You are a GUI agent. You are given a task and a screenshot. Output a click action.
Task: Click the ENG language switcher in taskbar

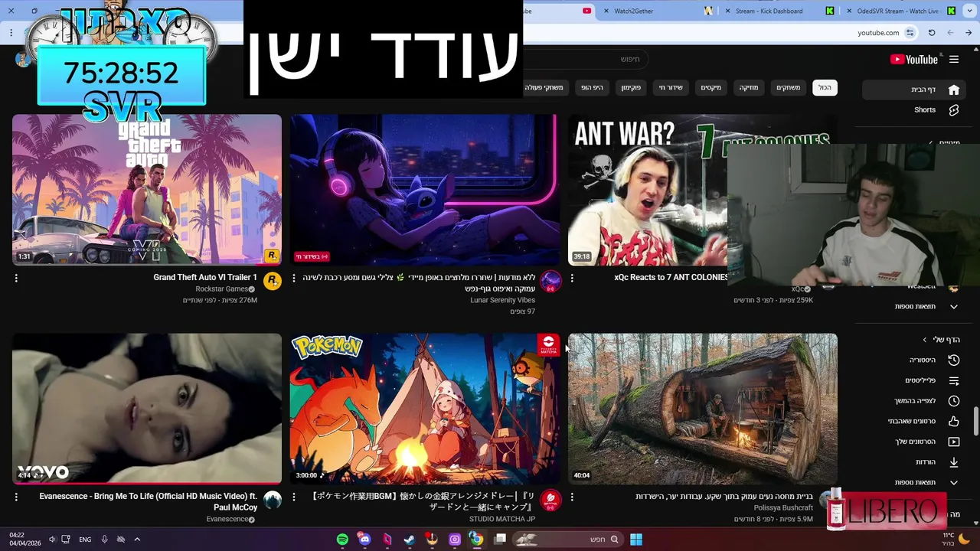[x=85, y=540]
